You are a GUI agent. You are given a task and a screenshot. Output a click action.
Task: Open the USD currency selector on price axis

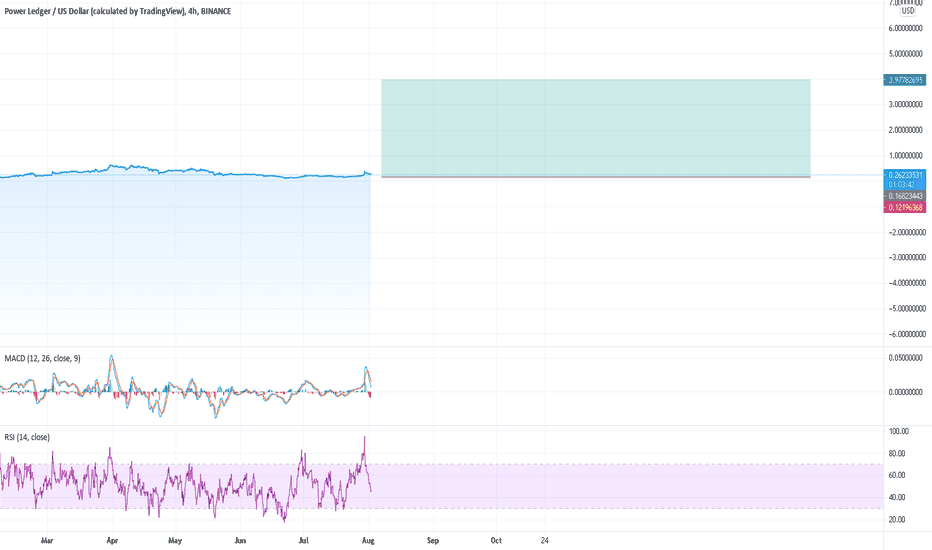coord(908,11)
